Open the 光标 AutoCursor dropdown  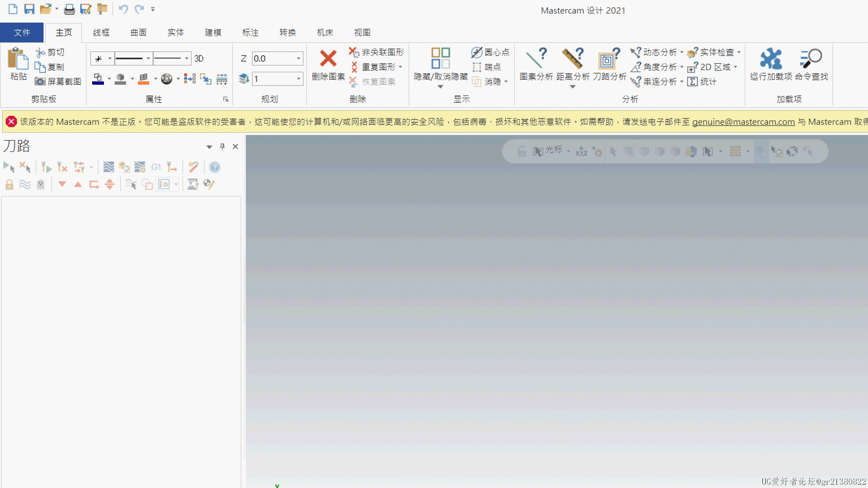tap(568, 151)
